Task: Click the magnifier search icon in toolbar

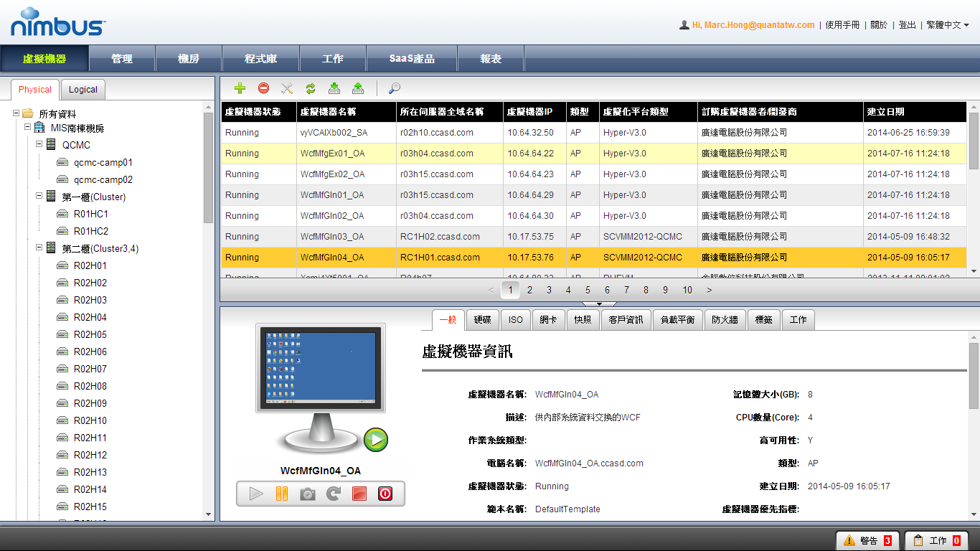Action: [x=394, y=88]
